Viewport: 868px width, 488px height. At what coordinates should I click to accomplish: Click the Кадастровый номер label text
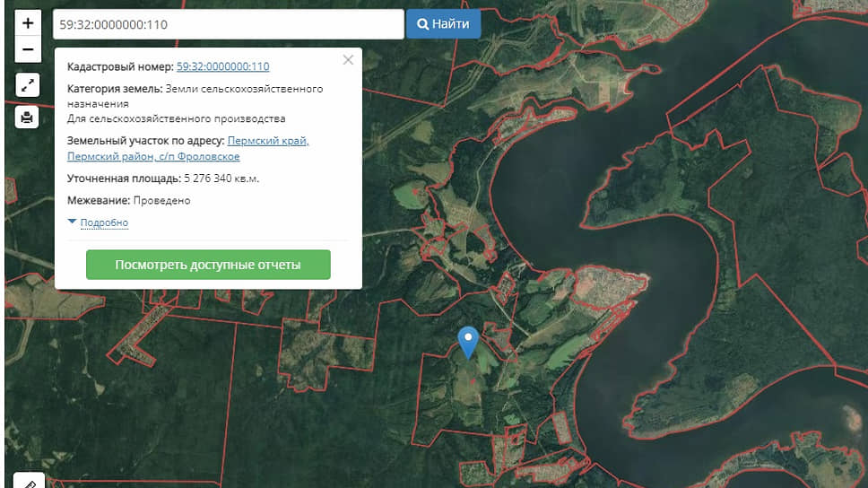click(120, 66)
